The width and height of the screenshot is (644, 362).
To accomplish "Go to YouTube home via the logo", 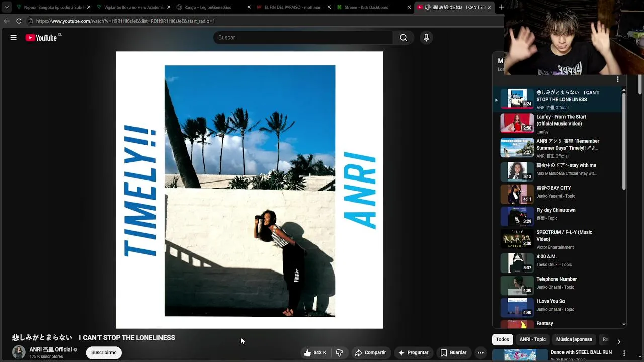I will point(41,38).
